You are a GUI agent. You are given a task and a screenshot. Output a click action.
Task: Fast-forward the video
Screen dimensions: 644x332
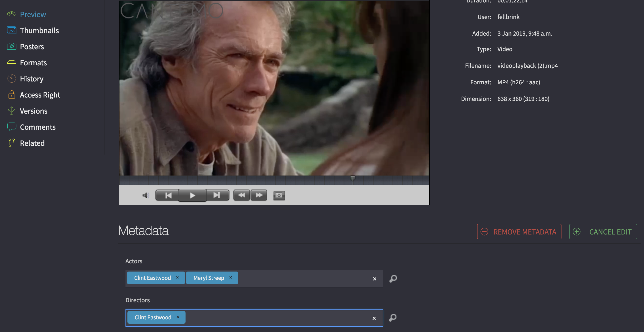(259, 195)
